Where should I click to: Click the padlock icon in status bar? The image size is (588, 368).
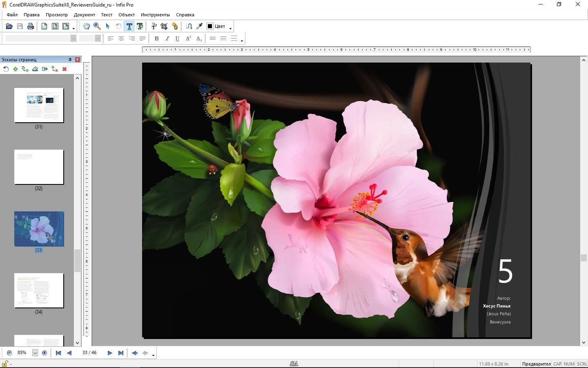(5, 364)
